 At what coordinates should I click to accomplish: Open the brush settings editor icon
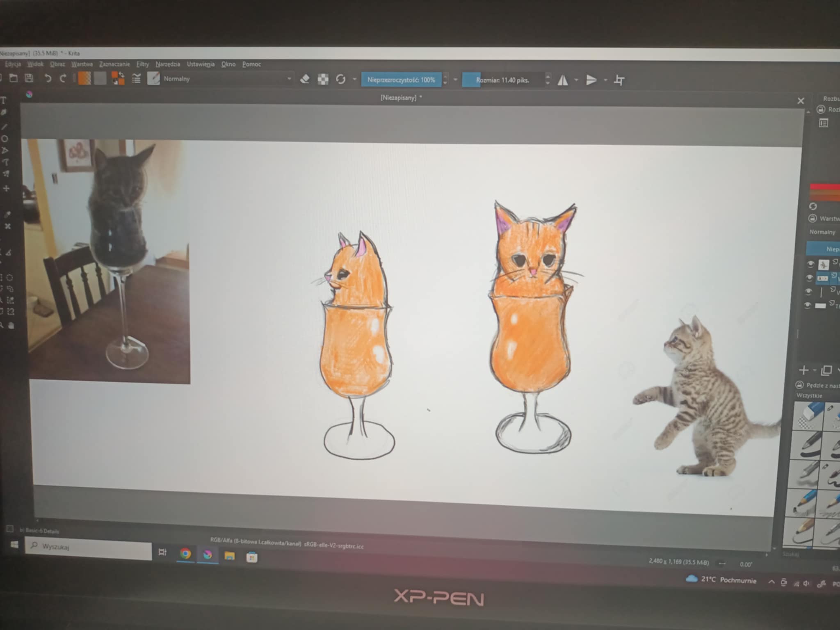tap(136, 79)
